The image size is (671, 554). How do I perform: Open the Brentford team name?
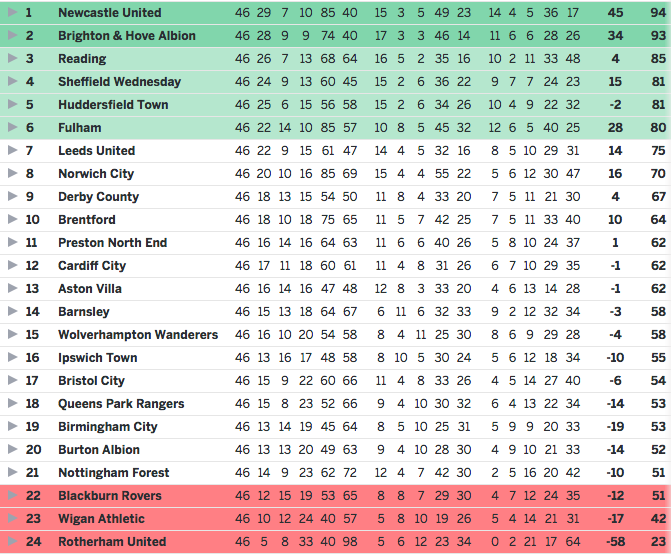(x=87, y=220)
